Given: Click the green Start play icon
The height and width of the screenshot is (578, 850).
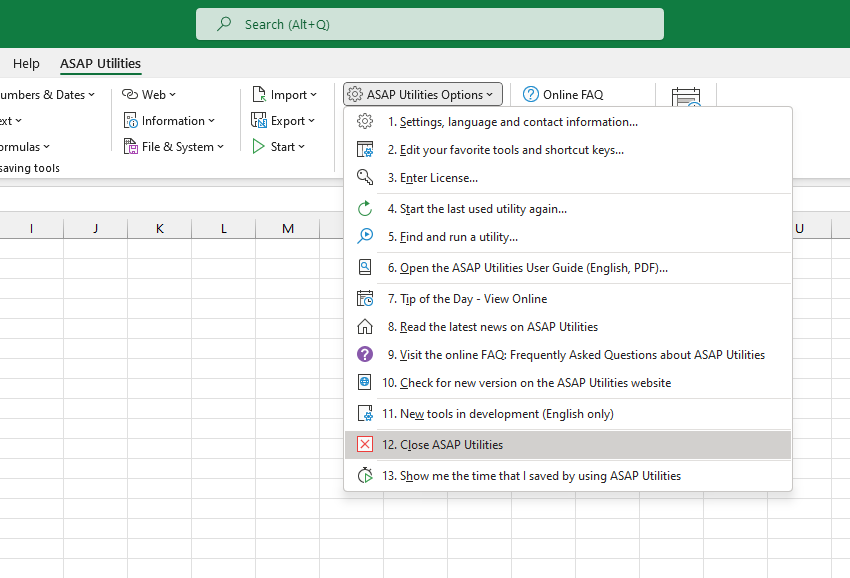Looking at the screenshot, I should [258, 146].
